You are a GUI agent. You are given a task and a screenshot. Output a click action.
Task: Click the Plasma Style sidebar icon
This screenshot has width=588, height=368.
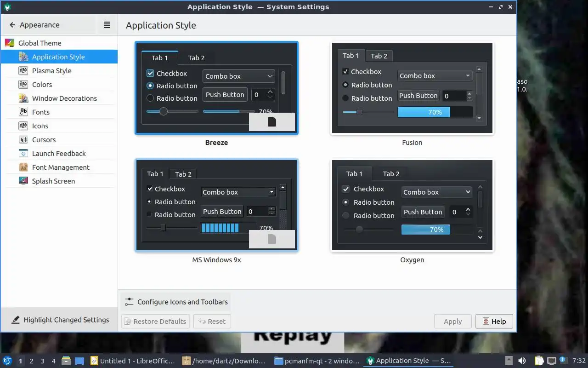(x=23, y=70)
